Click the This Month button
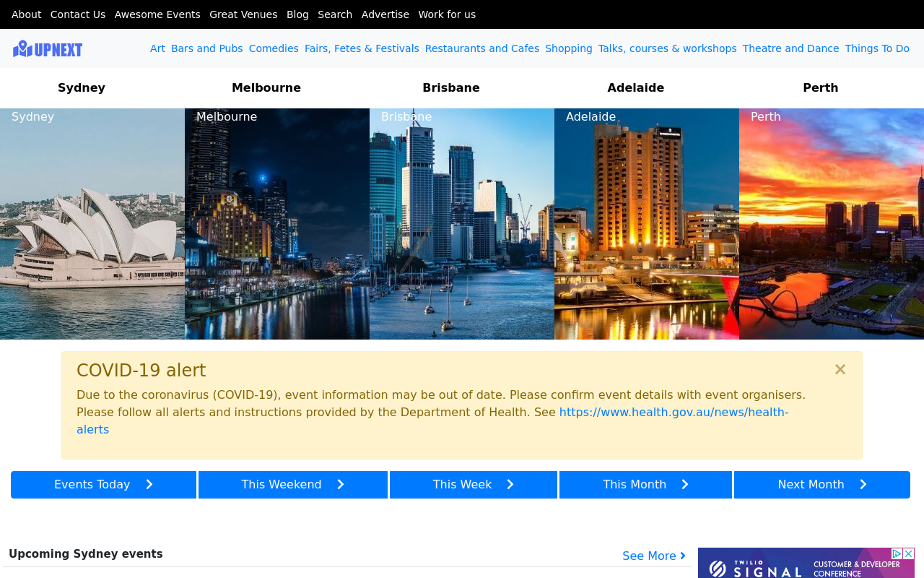 pos(645,485)
